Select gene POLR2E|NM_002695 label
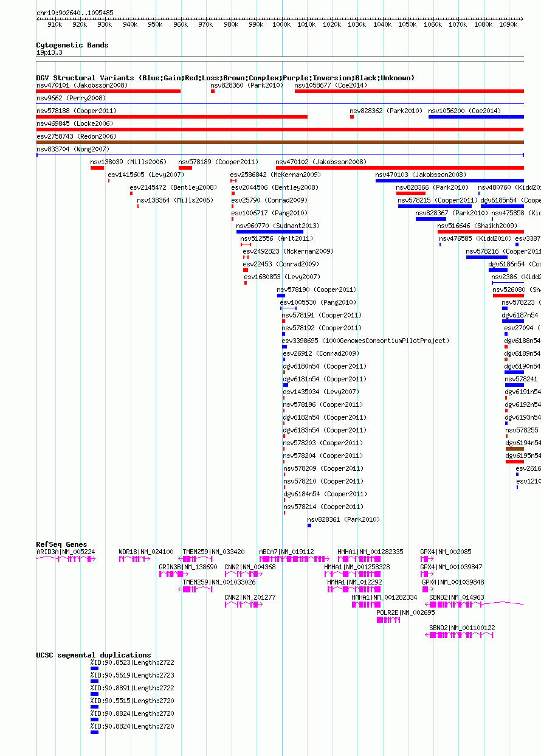The height and width of the screenshot is (756, 541). tap(406, 612)
